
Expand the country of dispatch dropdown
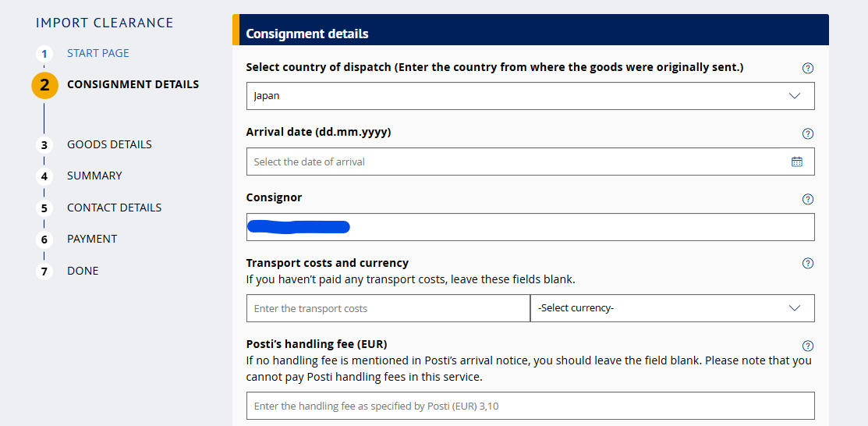coord(794,96)
